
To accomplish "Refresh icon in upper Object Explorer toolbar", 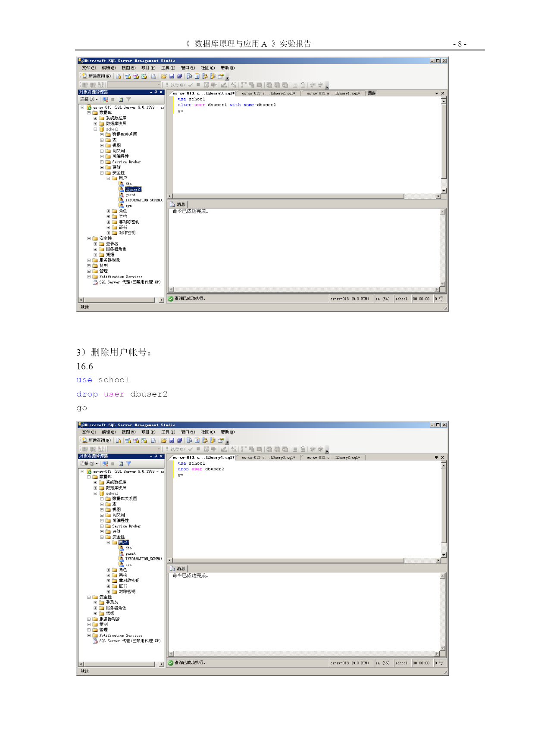I will [x=121, y=100].
